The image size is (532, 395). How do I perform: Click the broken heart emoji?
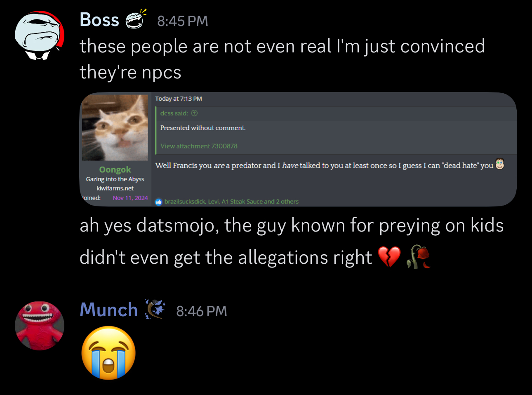point(389,257)
